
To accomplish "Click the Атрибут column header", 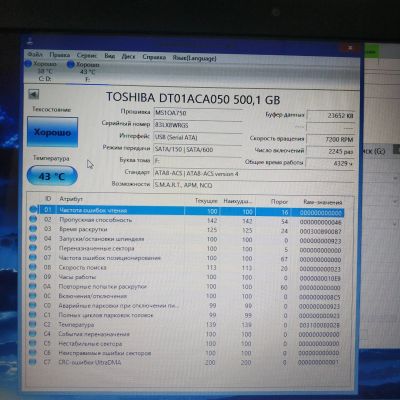I will coord(71,199).
